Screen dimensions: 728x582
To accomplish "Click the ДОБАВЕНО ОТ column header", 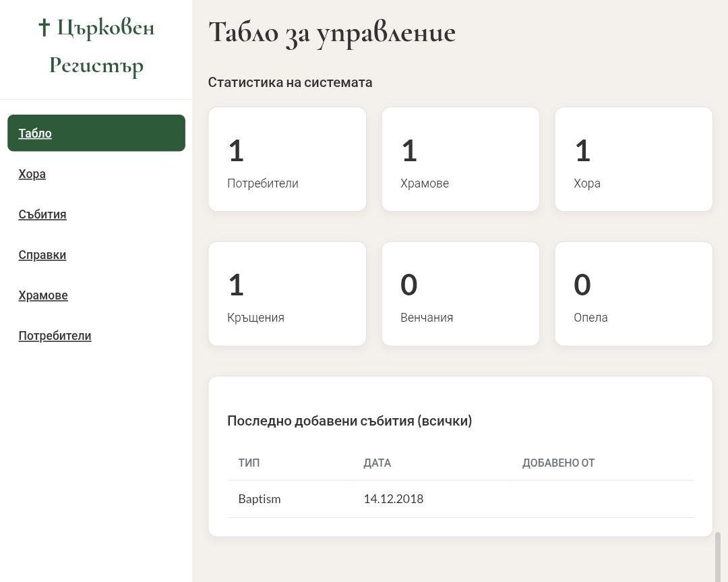I will click(x=559, y=463).
